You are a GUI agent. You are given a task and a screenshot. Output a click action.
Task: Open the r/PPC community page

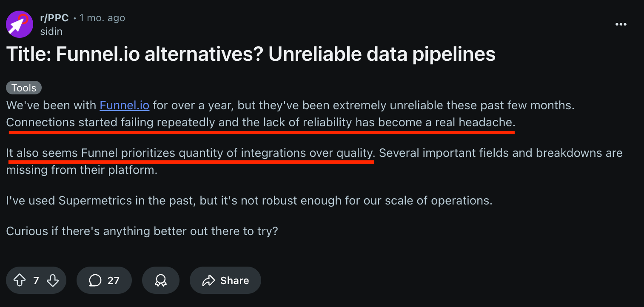click(x=54, y=18)
